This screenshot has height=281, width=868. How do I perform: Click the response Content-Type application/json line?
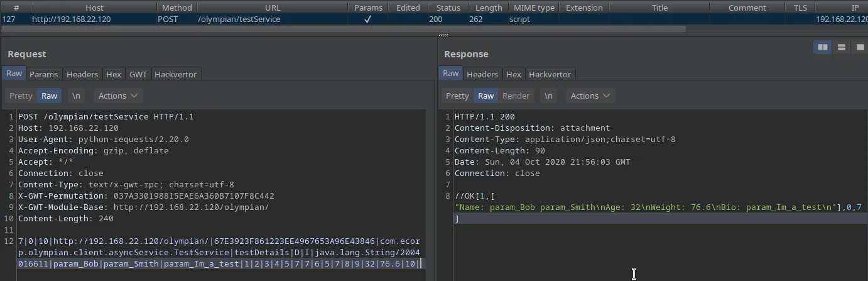[x=565, y=140]
